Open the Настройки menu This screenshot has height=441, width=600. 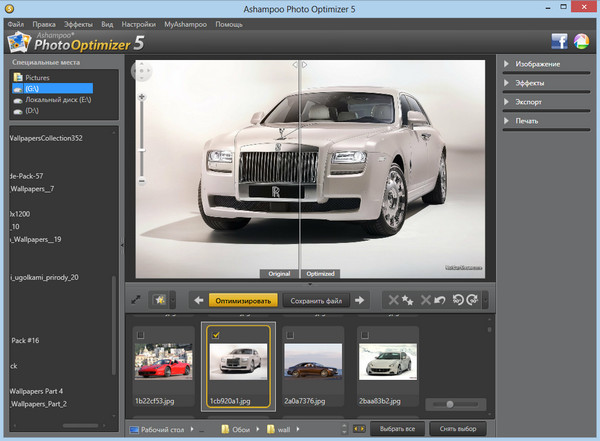pos(139,24)
